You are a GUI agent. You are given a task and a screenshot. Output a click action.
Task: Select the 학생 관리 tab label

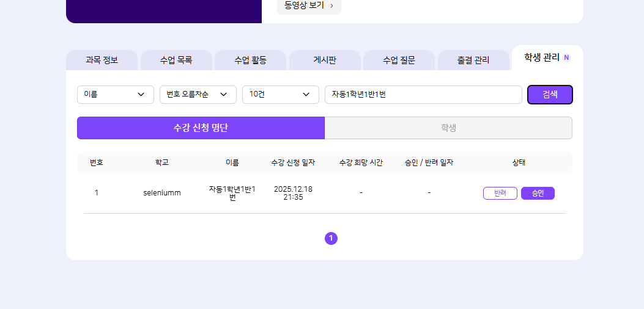tap(541, 57)
